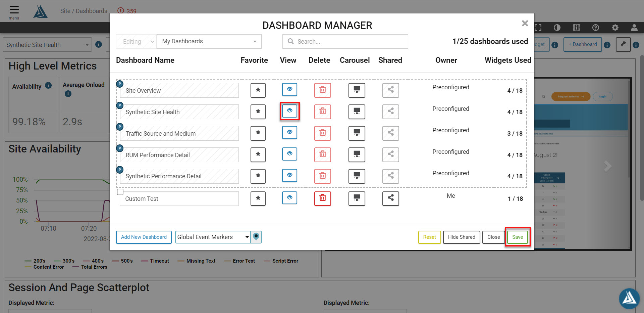Viewport: 644px width, 313px height.
Task: Open the help question mark icon
Action: coord(596,28)
